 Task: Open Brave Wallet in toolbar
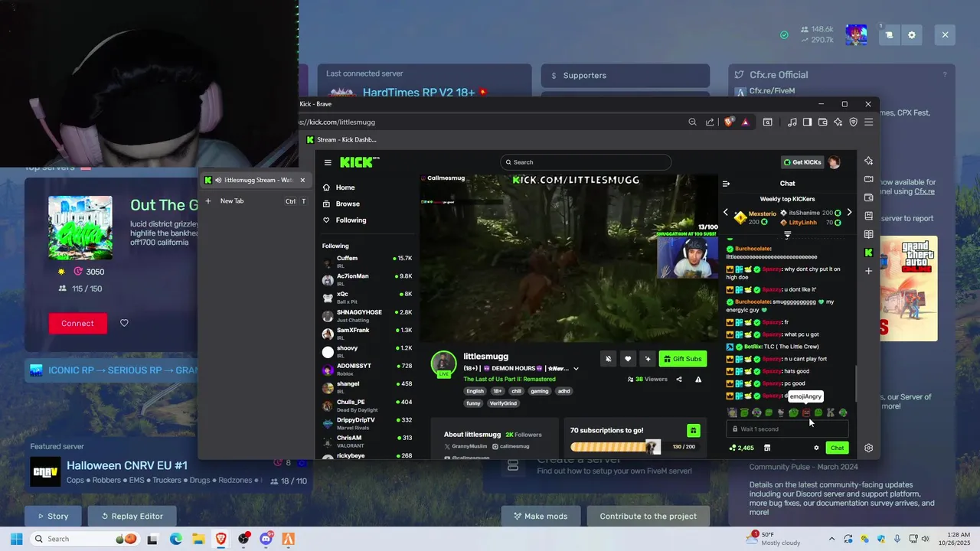coord(823,122)
